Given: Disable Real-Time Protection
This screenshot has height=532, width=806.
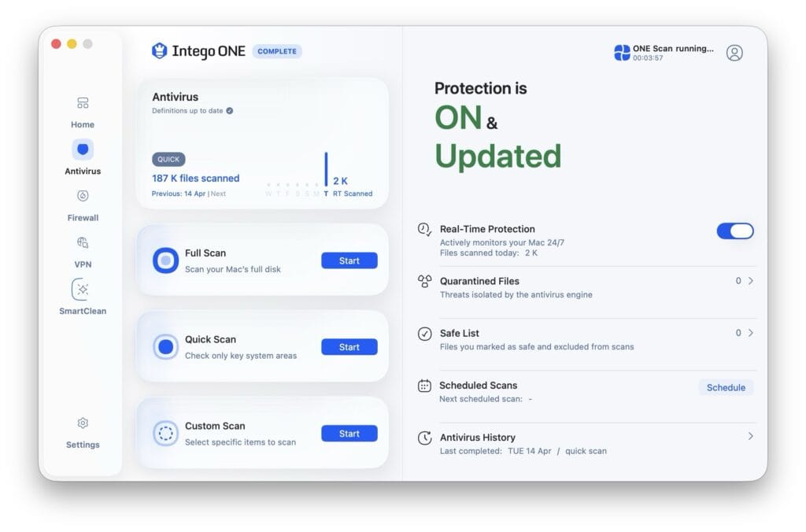Looking at the screenshot, I should [734, 231].
